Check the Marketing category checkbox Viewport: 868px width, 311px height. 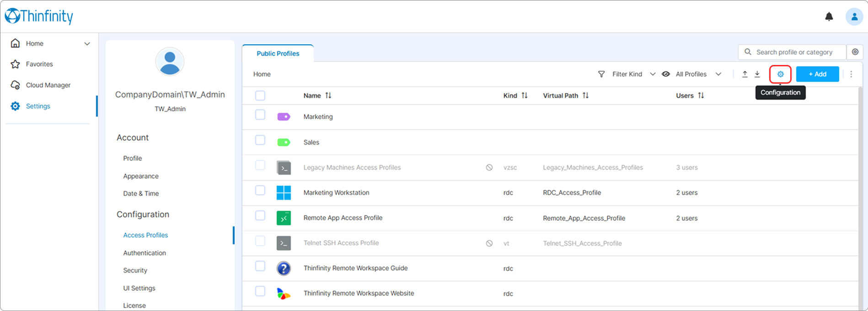[260, 114]
